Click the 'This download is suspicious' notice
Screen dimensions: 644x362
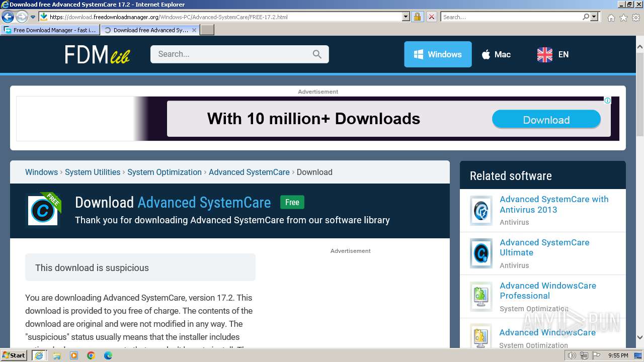(x=140, y=267)
